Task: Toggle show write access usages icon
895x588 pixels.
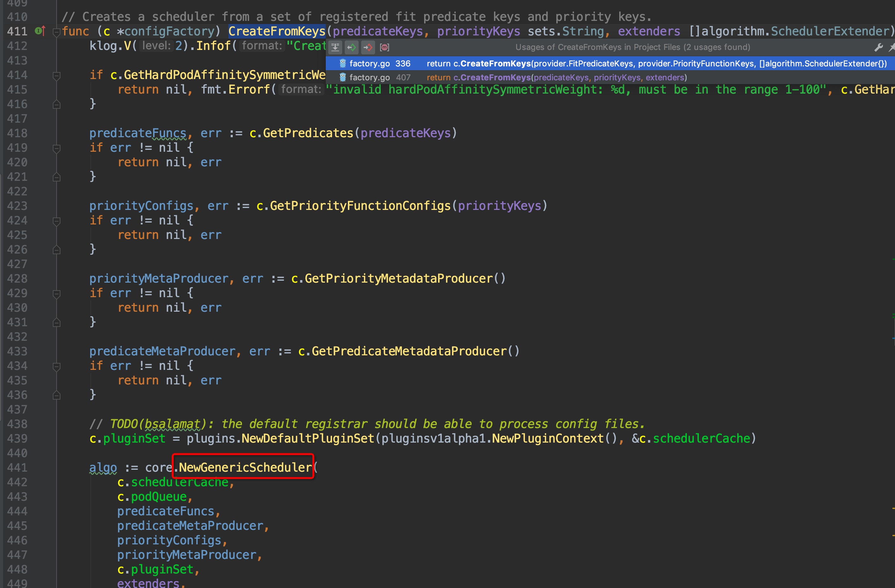Action: (368, 47)
